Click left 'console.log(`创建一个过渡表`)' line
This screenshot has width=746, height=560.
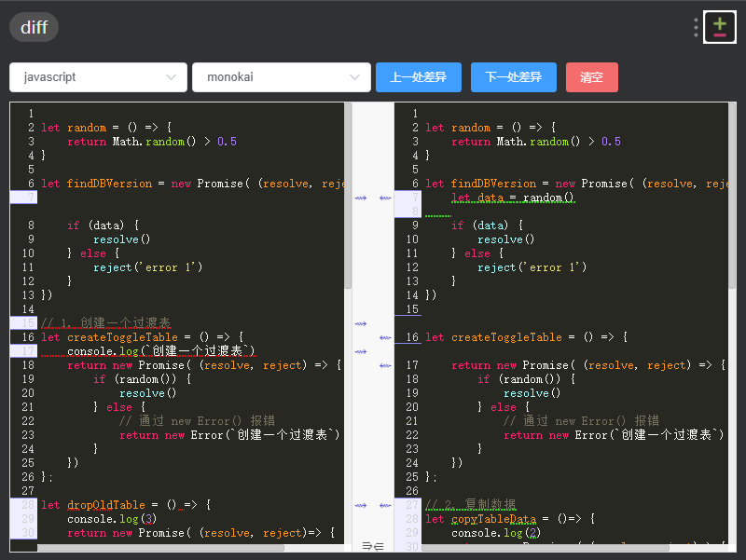(x=160, y=351)
